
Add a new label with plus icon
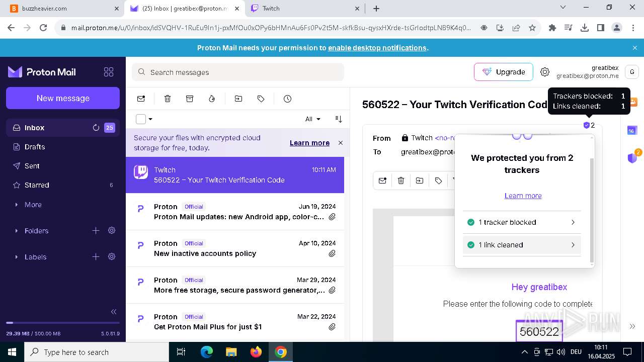pyautogui.click(x=96, y=257)
